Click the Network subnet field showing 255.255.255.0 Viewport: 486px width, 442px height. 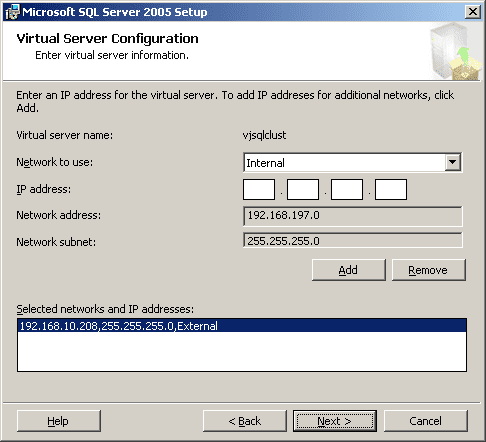point(353,241)
